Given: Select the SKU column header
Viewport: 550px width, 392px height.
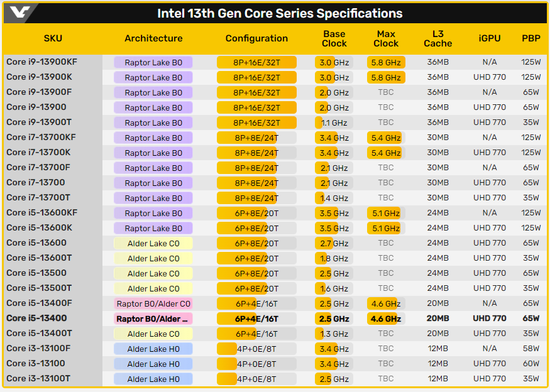Looking at the screenshot, I should (x=53, y=38).
